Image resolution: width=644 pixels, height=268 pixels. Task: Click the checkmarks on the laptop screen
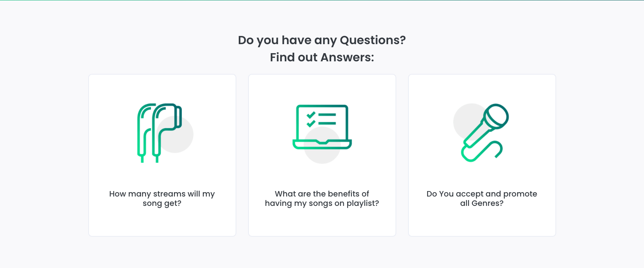[311, 119]
